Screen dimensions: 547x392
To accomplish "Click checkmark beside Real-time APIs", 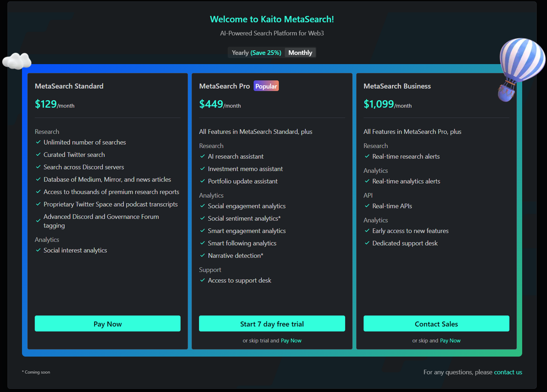I will 367,206.
